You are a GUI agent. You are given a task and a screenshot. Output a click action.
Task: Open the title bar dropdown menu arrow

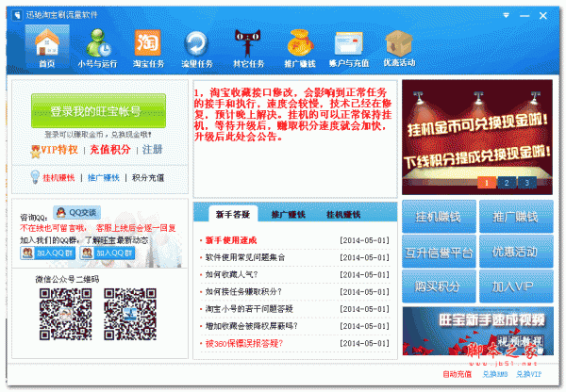pos(506,15)
